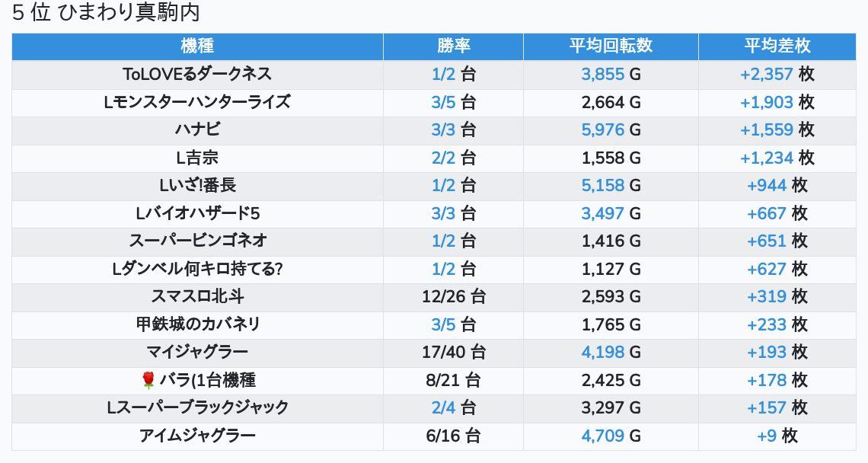The image size is (868, 463).
Task: Click L吉宗 average difference +1,234
Action: tap(767, 158)
